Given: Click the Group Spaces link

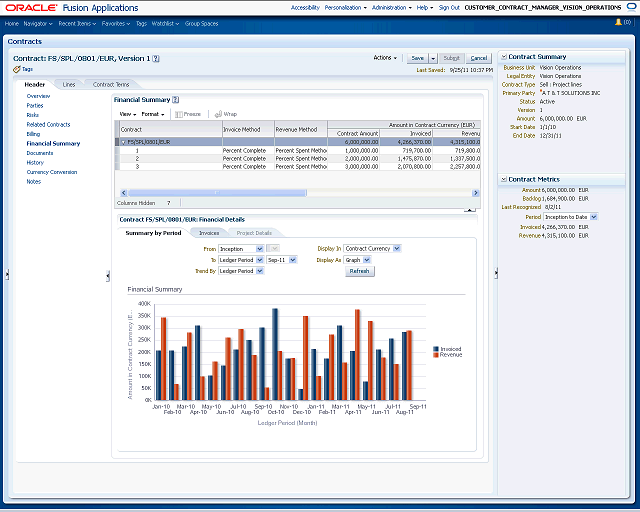Looking at the screenshot, I should coord(201,24).
